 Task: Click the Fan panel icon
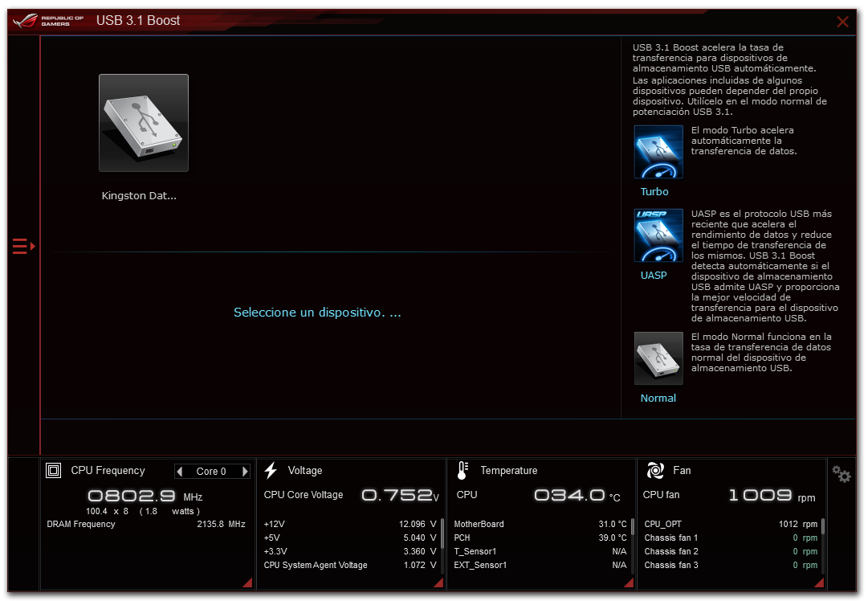[654, 471]
